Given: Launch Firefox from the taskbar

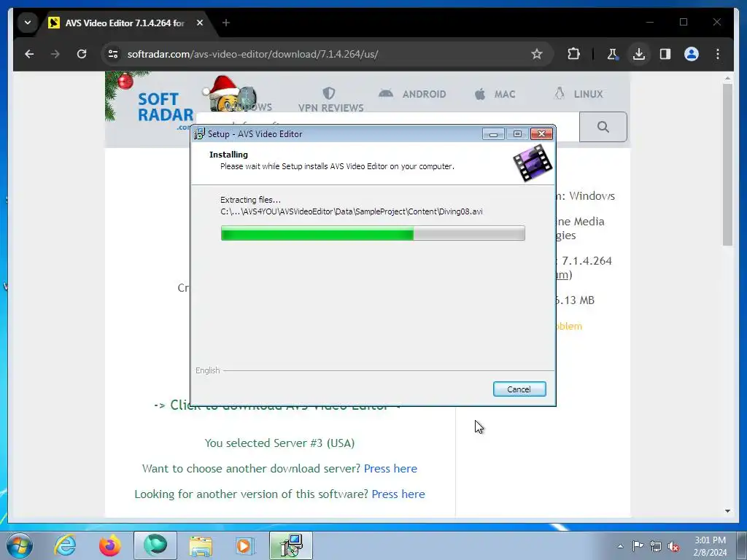Looking at the screenshot, I should point(110,545).
